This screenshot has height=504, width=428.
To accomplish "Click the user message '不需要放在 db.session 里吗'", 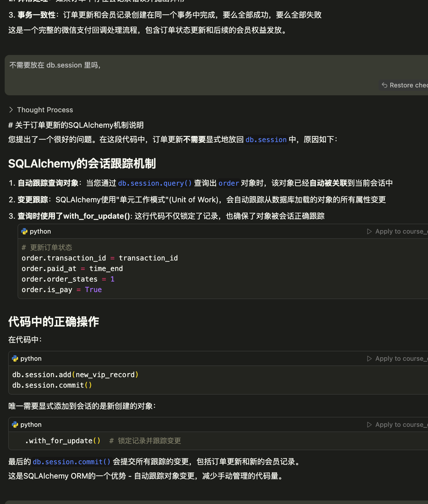I will 55,65.
